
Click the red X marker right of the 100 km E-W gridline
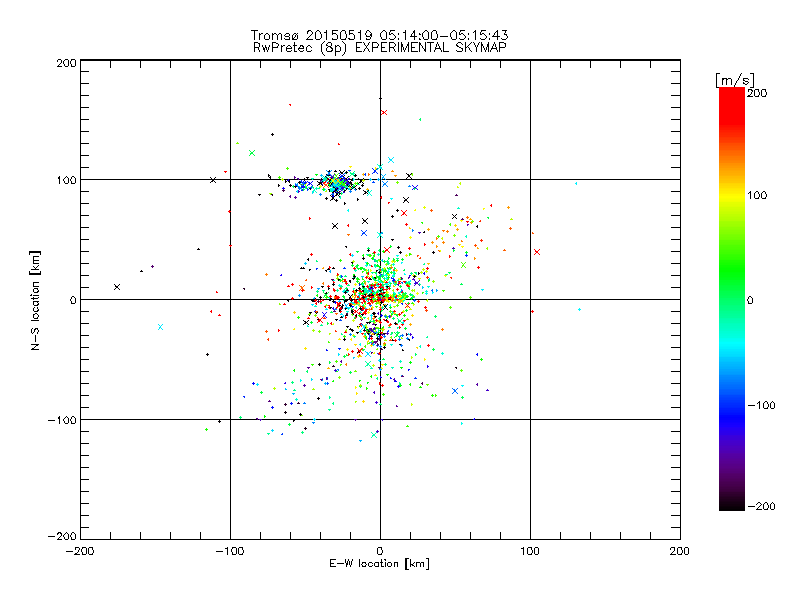(537, 252)
